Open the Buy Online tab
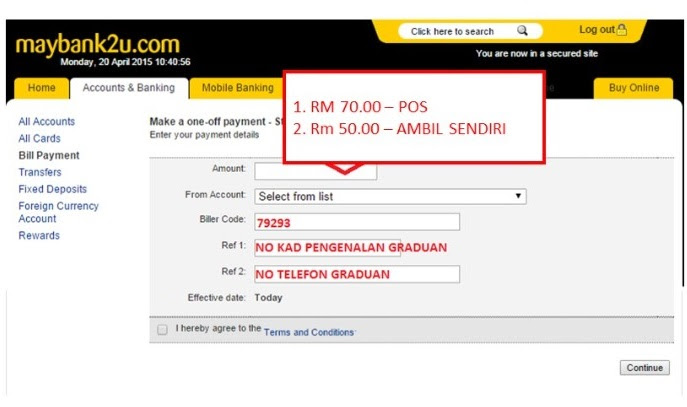This screenshot has width=687, height=407. (x=634, y=88)
